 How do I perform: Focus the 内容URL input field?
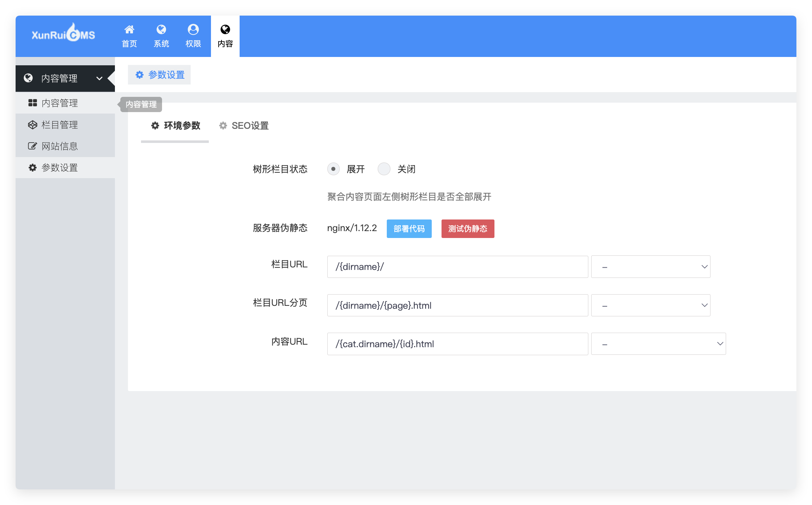point(457,344)
